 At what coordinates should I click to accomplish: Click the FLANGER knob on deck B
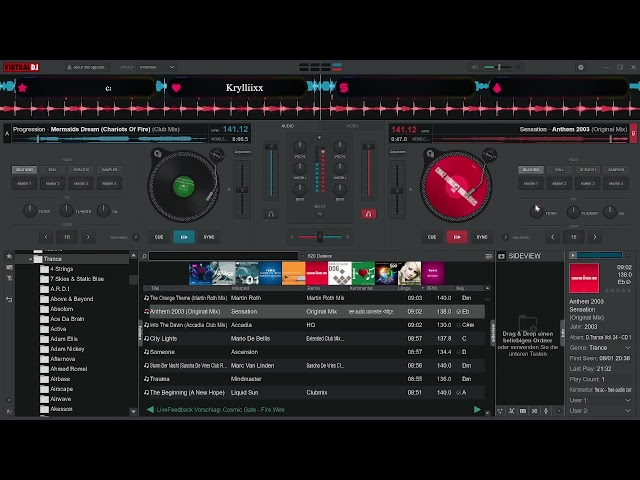[573, 212]
